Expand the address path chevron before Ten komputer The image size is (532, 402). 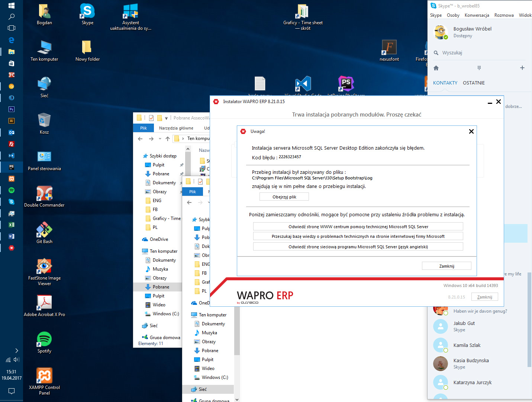click(183, 138)
